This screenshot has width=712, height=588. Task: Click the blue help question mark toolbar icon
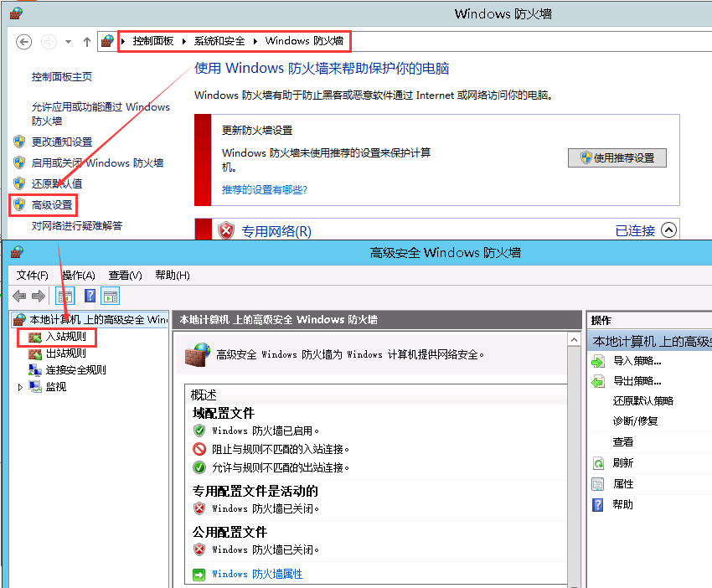click(90, 296)
